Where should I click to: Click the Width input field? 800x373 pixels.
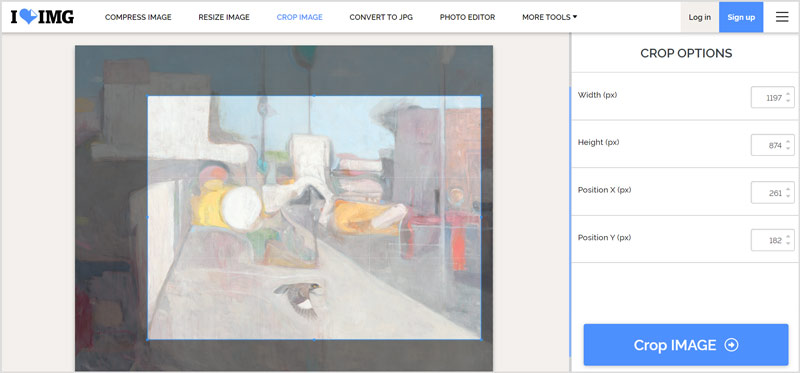tap(772, 97)
